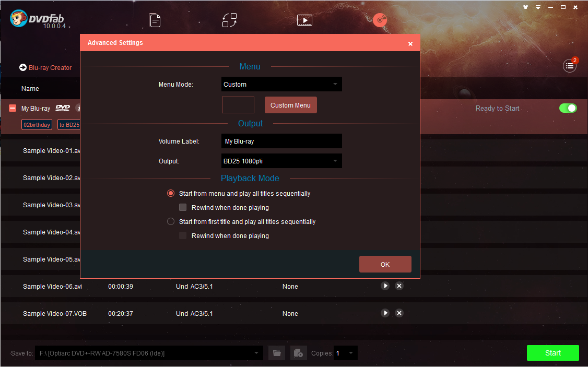Screen dimensions: 588x367
Task: Select Start from menu playback radio option
Action: (171, 194)
